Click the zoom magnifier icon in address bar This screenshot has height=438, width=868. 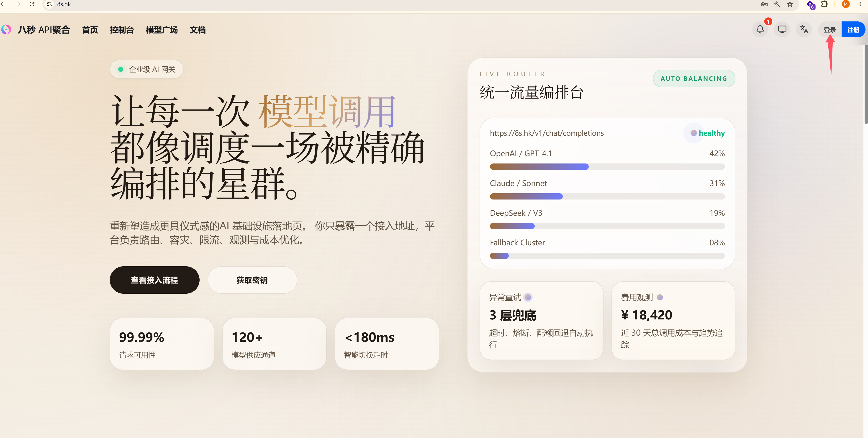click(x=777, y=4)
